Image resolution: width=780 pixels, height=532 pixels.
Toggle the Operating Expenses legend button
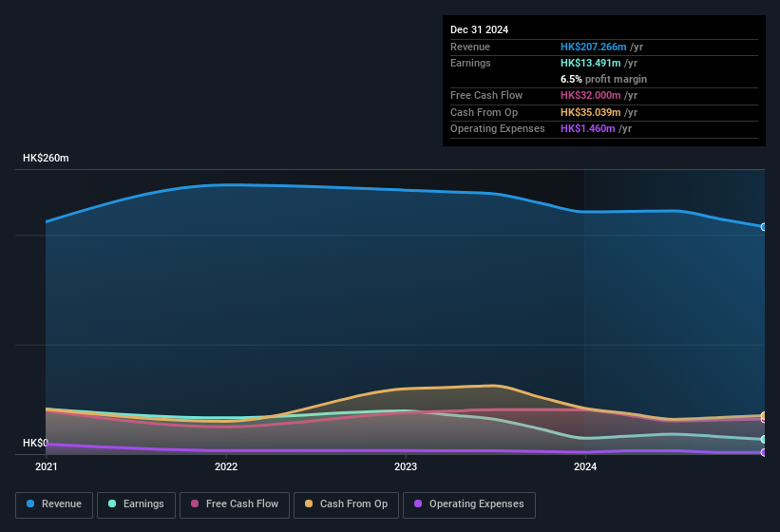(469, 504)
